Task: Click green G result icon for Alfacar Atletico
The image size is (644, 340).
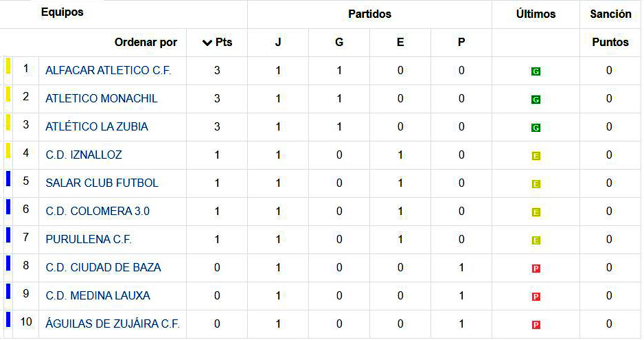Action: [x=536, y=71]
